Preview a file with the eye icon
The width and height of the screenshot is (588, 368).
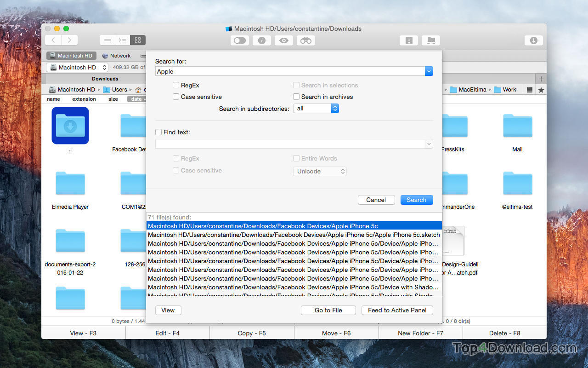pos(283,40)
